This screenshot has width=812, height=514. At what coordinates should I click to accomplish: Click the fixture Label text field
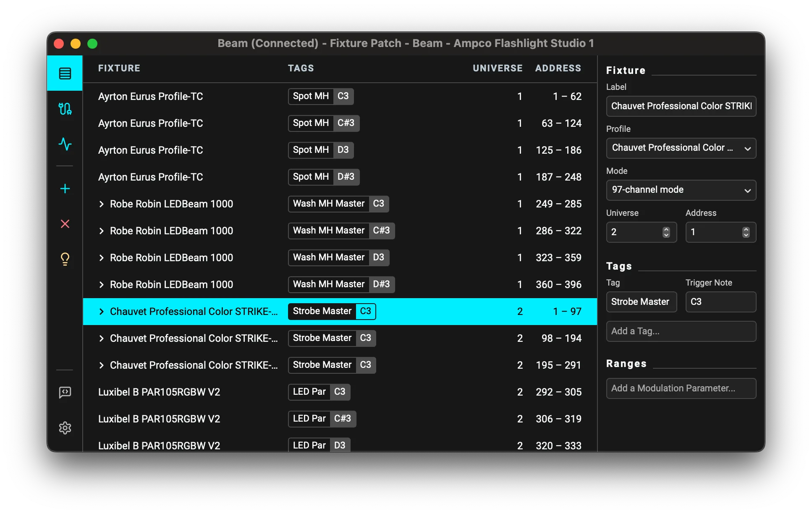pyautogui.click(x=681, y=106)
